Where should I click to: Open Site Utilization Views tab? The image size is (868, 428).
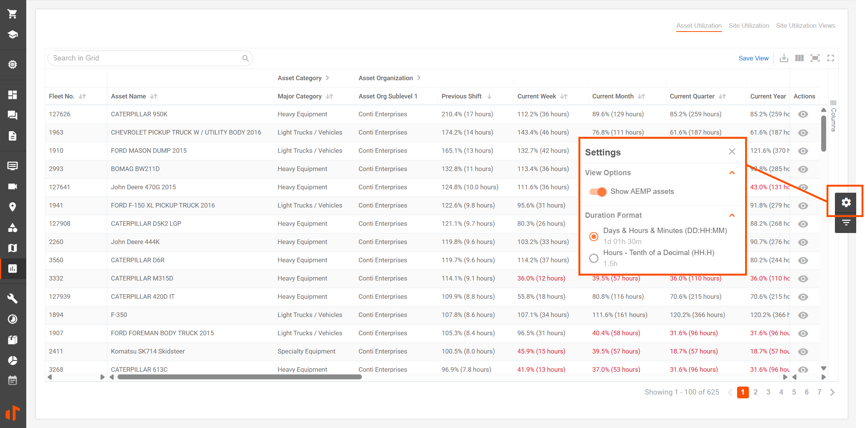[x=805, y=25]
